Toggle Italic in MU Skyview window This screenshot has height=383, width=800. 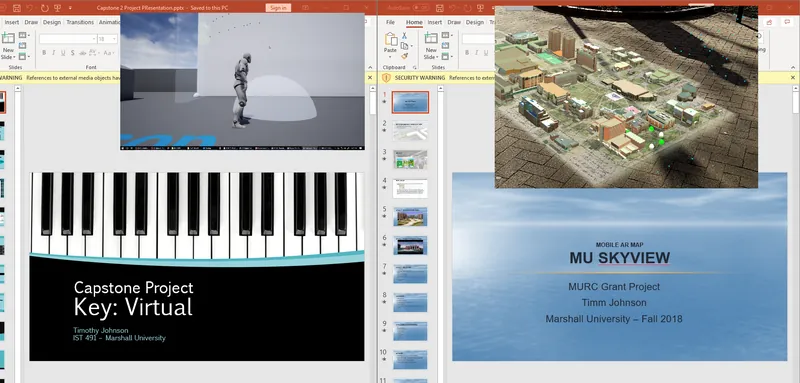pos(477,53)
